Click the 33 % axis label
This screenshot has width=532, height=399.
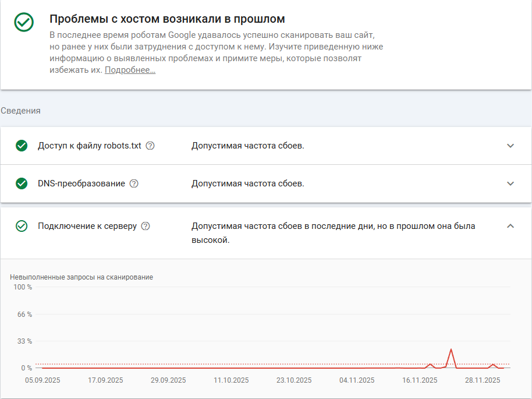25,341
